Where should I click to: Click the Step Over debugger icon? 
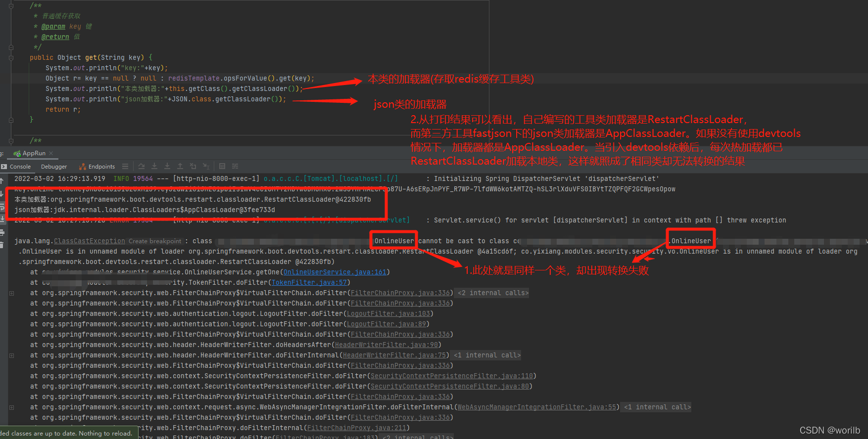pos(142,167)
